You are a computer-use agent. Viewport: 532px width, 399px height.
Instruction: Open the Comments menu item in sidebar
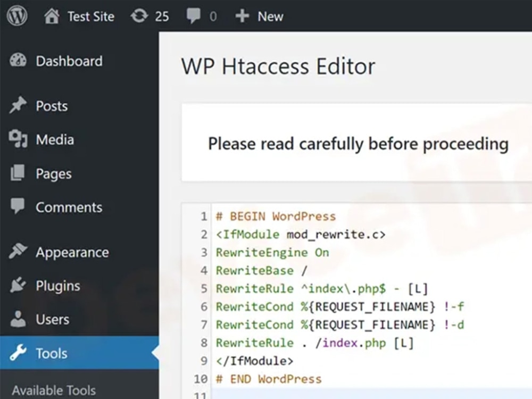pyautogui.click(x=69, y=207)
